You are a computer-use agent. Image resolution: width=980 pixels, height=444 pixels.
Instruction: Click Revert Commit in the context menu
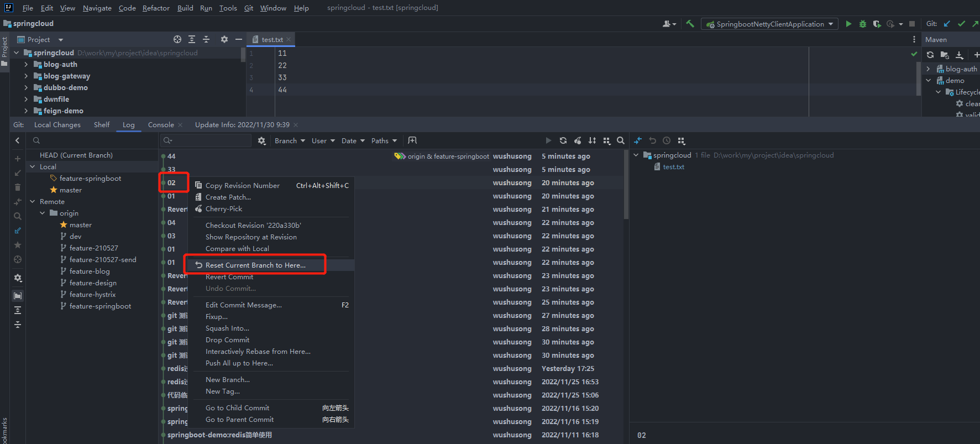pyautogui.click(x=229, y=276)
